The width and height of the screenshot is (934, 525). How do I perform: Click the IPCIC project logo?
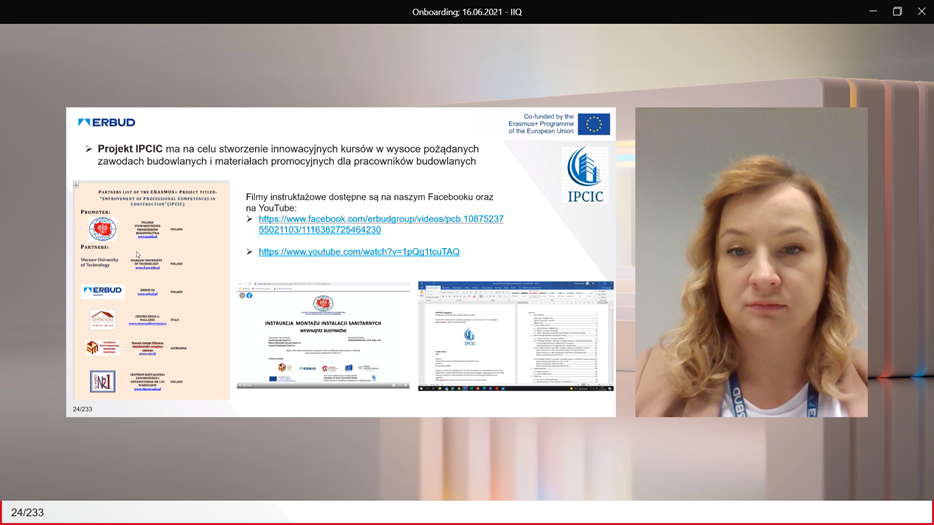tap(585, 175)
